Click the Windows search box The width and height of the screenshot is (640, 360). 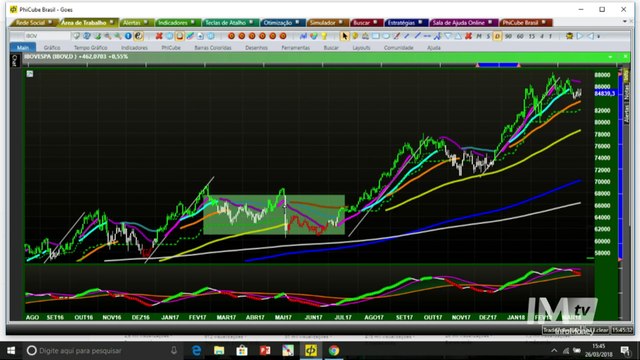click(x=103, y=351)
